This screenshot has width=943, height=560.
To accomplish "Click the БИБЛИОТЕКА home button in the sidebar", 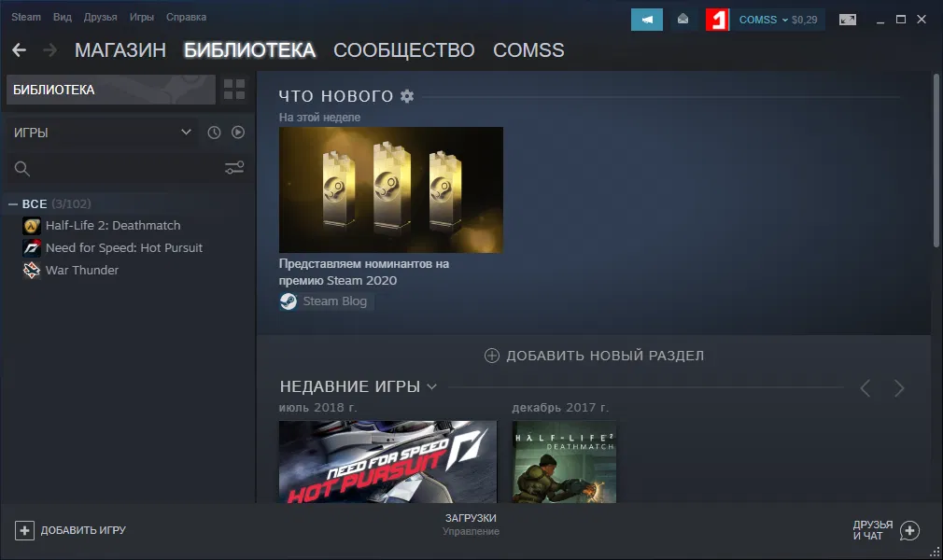I will [x=111, y=90].
